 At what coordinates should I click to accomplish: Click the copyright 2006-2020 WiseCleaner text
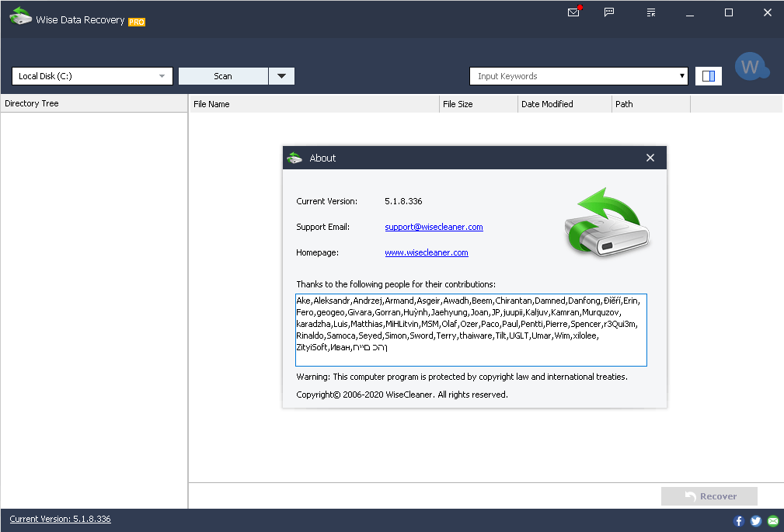(402, 395)
